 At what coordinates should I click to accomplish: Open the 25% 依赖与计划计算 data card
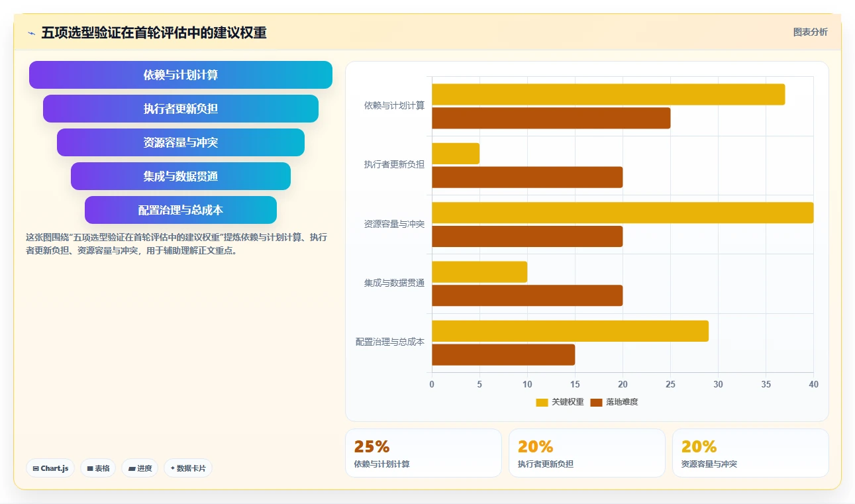pos(423,453)
